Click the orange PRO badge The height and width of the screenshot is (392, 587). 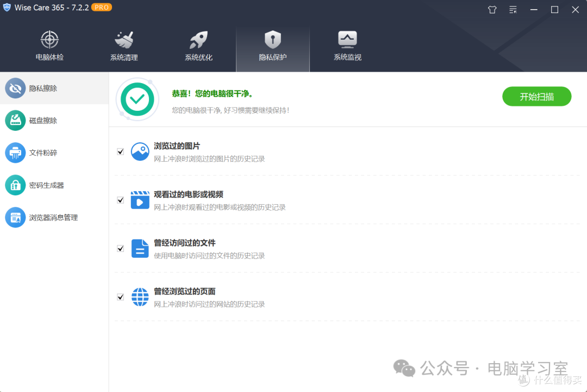click(102, 8)
